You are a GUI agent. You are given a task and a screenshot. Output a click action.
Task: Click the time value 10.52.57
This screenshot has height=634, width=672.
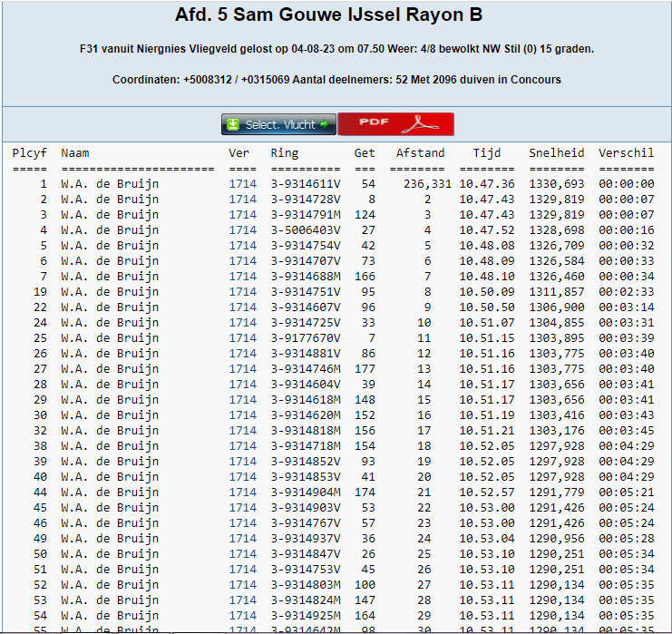[487, 493]
